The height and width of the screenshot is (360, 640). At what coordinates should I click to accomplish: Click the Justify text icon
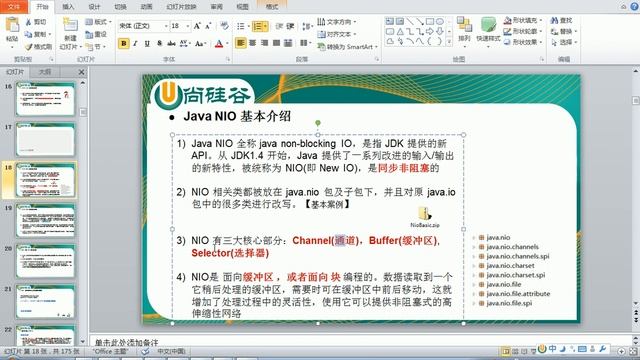click(x=276, y=43)
